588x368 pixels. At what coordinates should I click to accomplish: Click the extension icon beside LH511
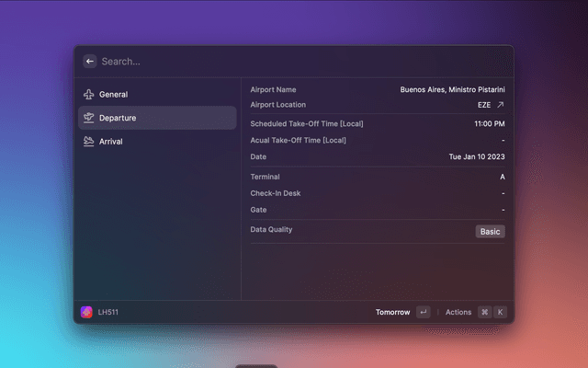coord(86,312)
